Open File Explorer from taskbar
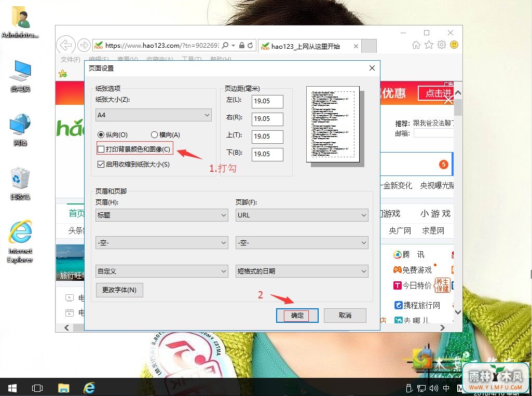Viewport: 532px width, 396px height. [63, 388]
